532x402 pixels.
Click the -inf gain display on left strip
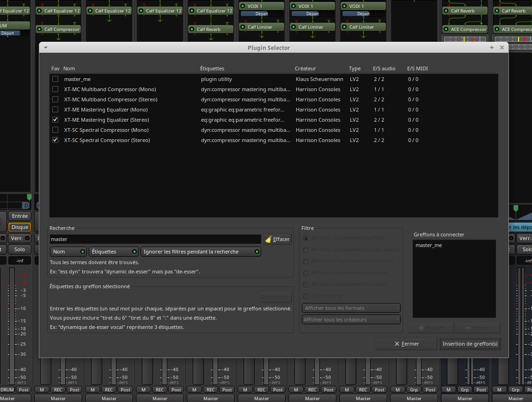(x=20, y=260)
